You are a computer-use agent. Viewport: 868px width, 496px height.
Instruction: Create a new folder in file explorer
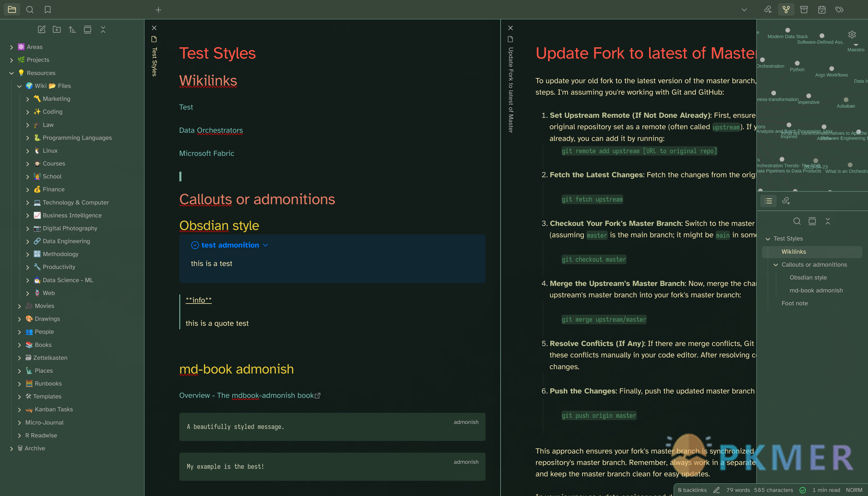coord(57,30)
